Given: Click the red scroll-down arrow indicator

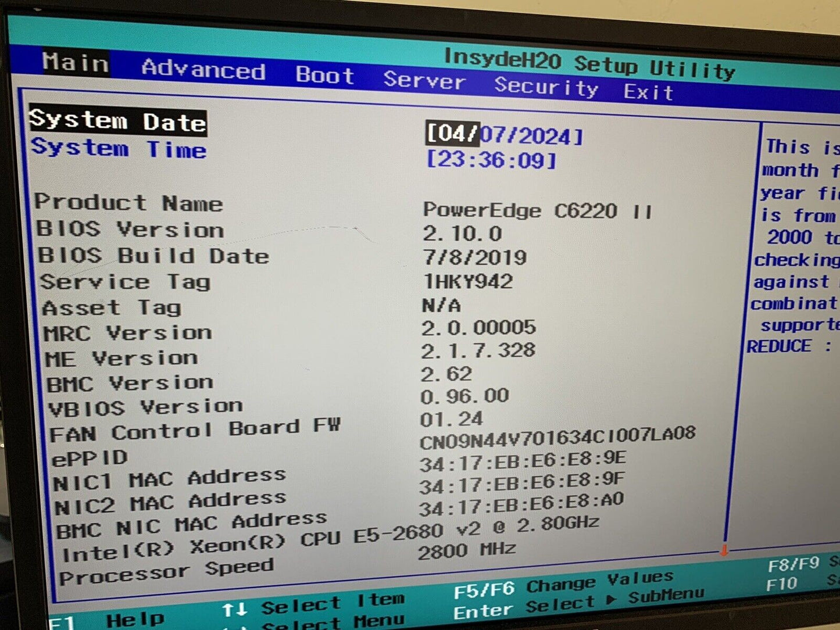Looking at the screenshot, I should [x=724, y=550].
